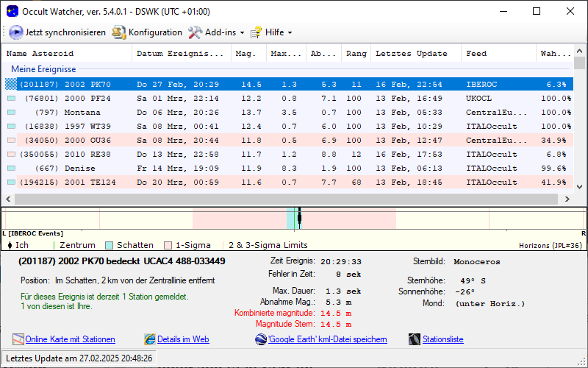The height and width of the screenshot is (368, 588).
Task: Click the pink 1-Sigma zone in path diagram
Action: 235,219
